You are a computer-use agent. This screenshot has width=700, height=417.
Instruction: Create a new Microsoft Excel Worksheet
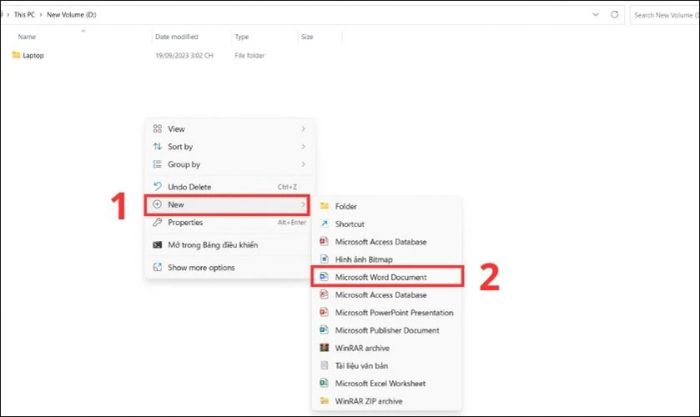(387, 383)
